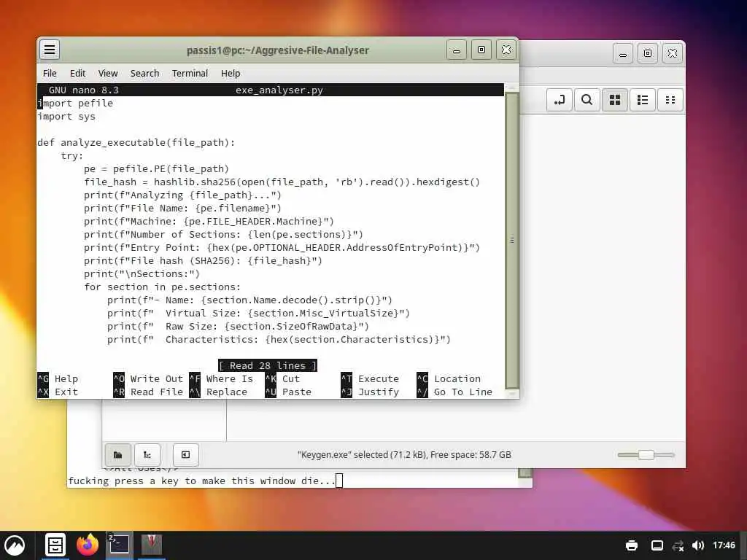Open the terminal hamburger menu button
747x560 pixels.
50,50
